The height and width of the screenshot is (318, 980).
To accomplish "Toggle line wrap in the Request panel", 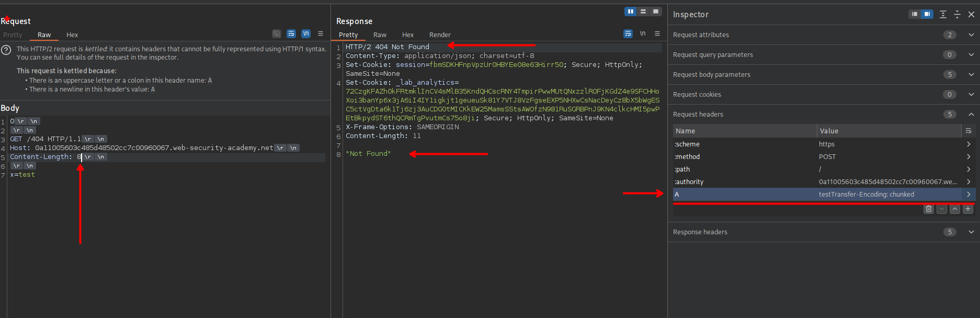I will tap(291, 33).
